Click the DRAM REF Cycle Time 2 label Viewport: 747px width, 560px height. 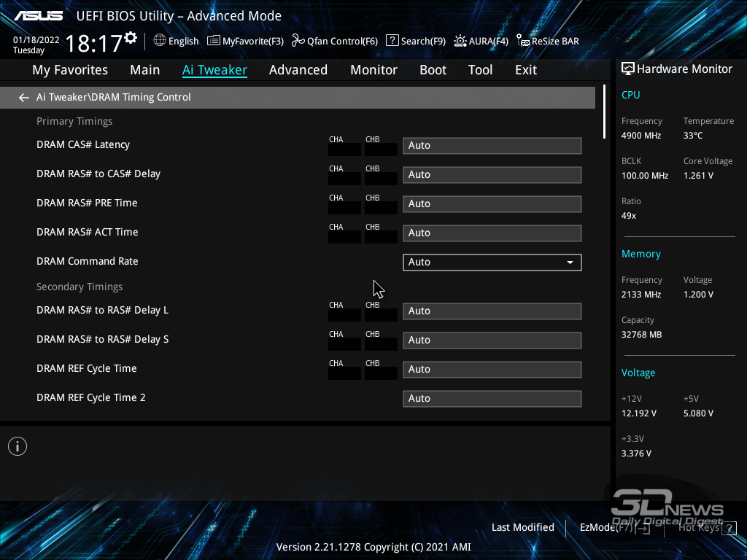(x=91, y=397)
